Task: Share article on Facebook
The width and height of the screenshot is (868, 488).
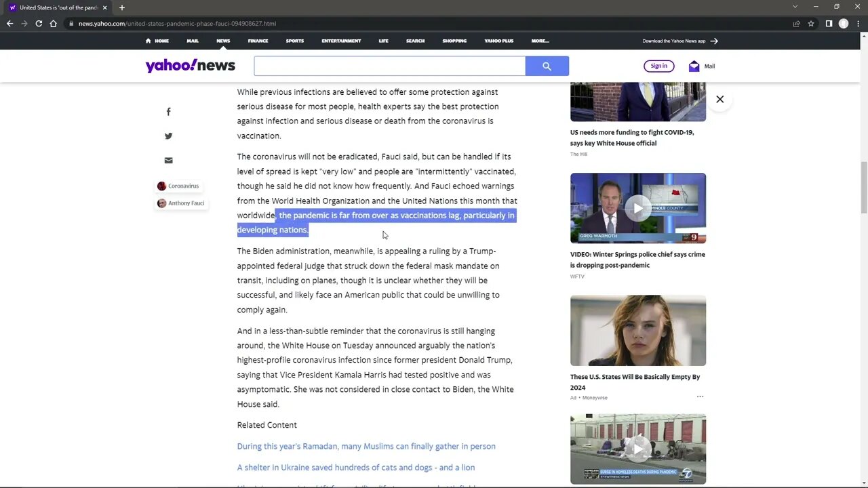Action: (168, 112)
